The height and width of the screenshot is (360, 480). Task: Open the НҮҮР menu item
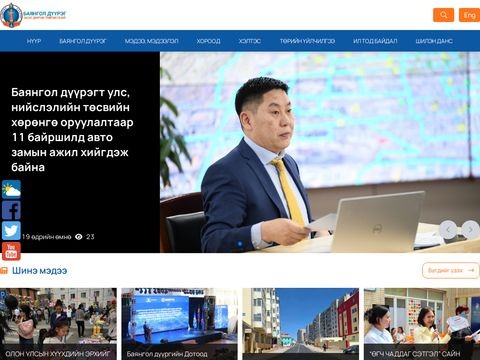tap(34, 41)
